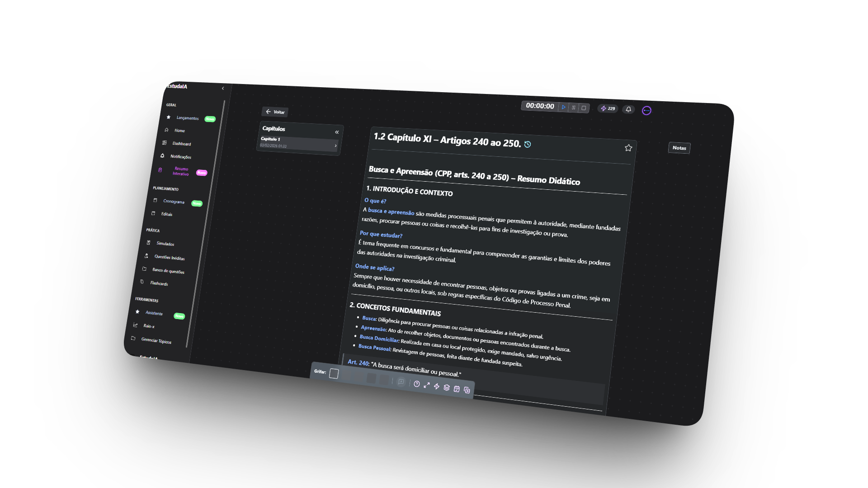
Task: Go back using the Voltar button
Action: point(275,112)
